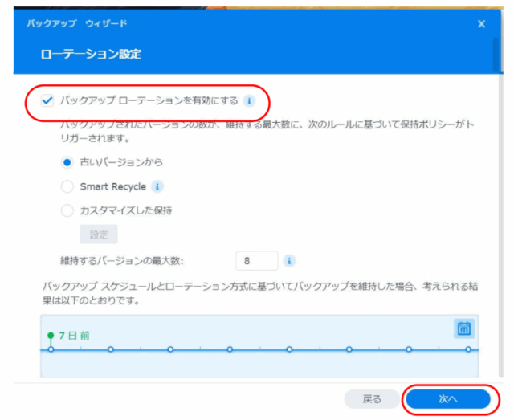Enable the バックアップ ローテーション checkbox
Screen dimensions: 514x420
(x=47, y=102)
